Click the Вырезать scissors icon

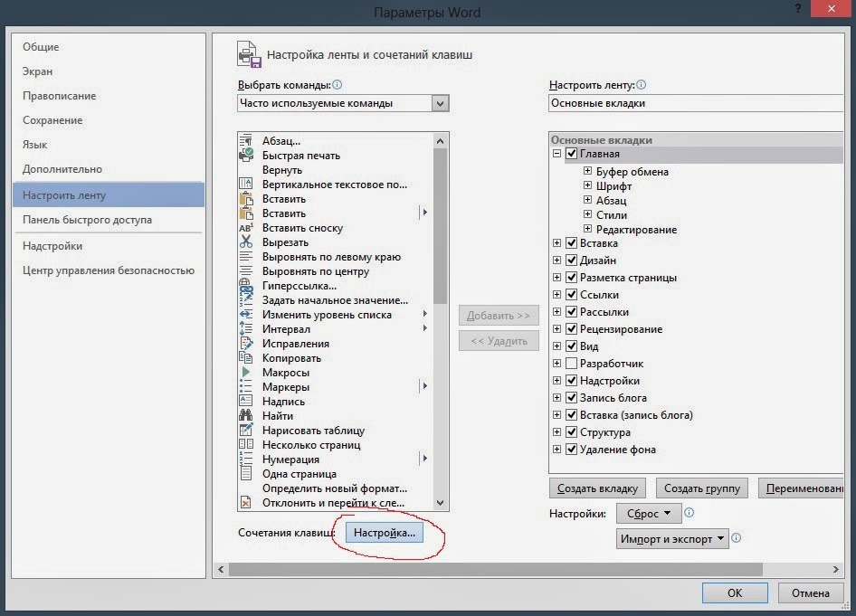pos(246,242)
